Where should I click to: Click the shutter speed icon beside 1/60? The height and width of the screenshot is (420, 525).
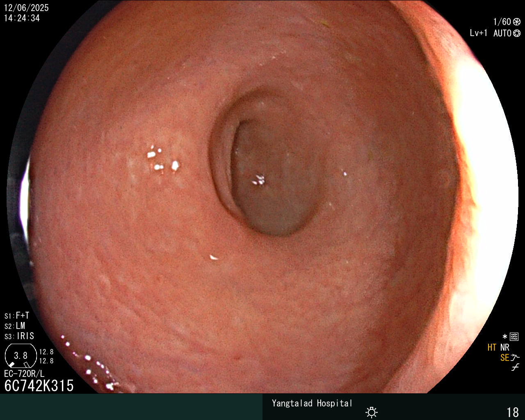click(517, 22)
